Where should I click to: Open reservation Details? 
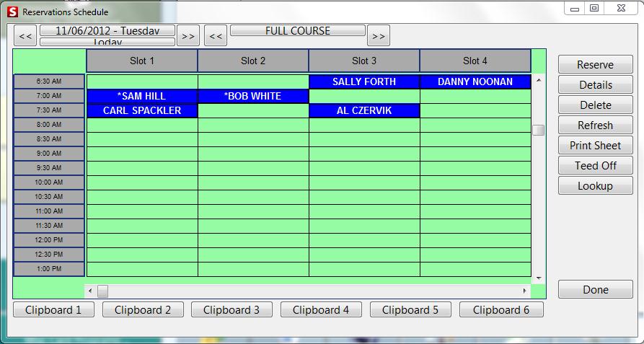595,85
